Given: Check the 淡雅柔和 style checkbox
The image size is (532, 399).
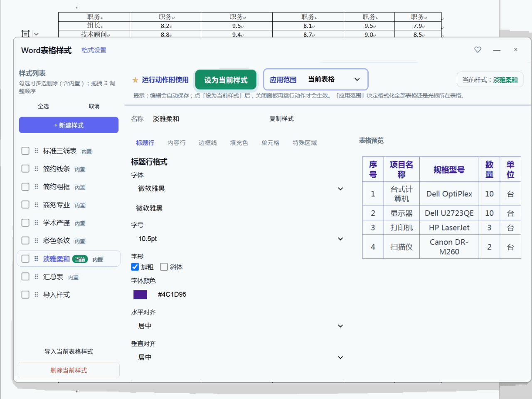Looking at the screenshot, I should click(x=25, y=258).
